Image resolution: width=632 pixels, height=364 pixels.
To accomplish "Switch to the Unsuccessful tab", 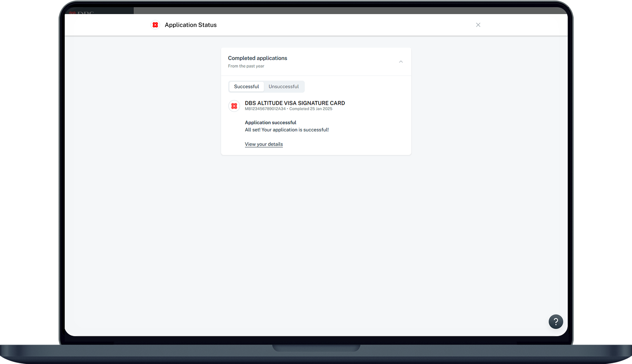I will (283, 87).
